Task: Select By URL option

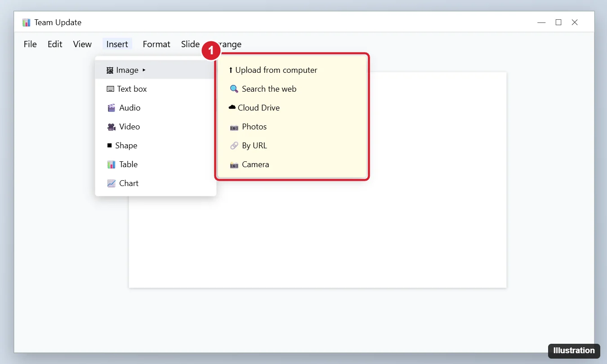Action: pos(292,146)
